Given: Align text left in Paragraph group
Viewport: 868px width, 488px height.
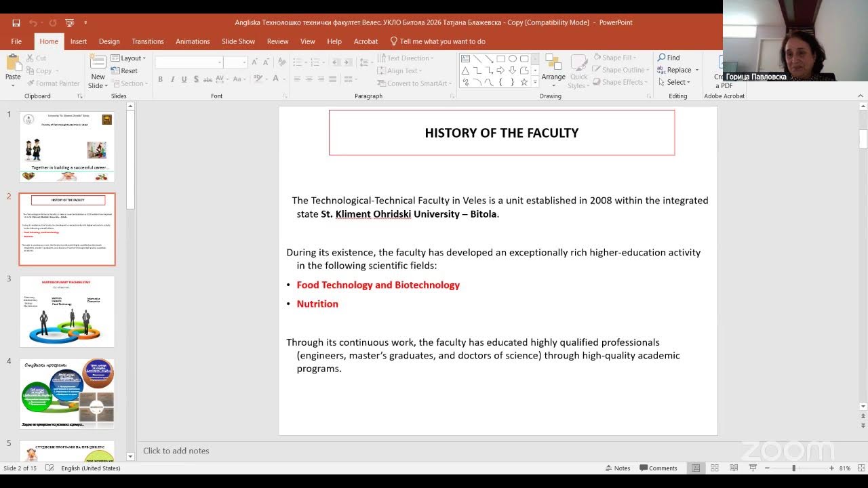Looking at the screenshot, I should pyautogui.click(x=296, y=79).
